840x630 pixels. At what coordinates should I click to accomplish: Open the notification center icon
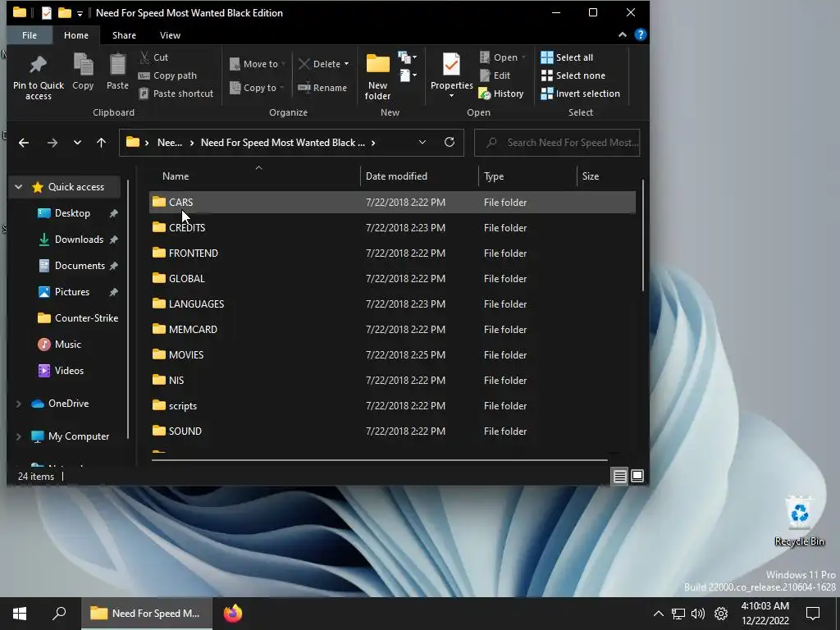coord(813,614)
